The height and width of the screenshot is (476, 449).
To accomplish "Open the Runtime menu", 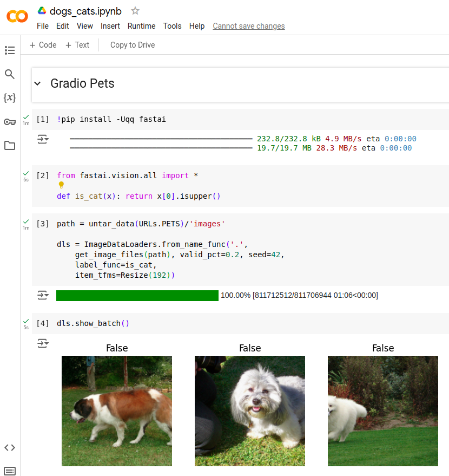I will (141, 26).
